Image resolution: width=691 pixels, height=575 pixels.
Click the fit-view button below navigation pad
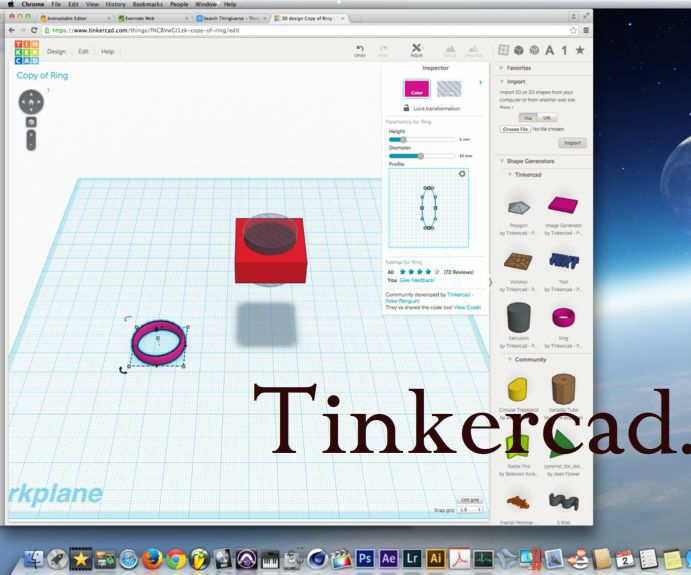[x=31, y=122]
